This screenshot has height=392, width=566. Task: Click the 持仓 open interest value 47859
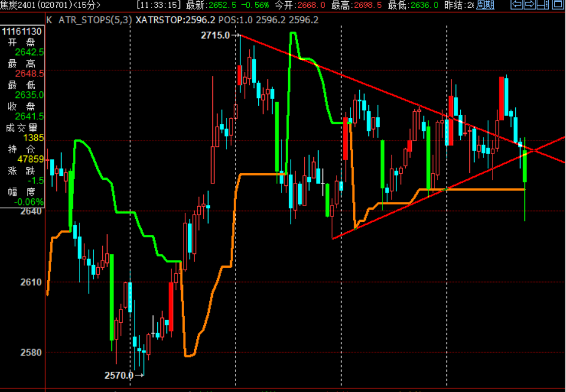[x=31, y=159]
